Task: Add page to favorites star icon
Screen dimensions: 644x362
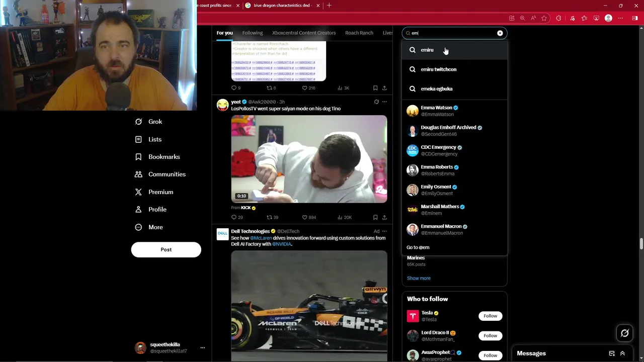Action: 544,18
